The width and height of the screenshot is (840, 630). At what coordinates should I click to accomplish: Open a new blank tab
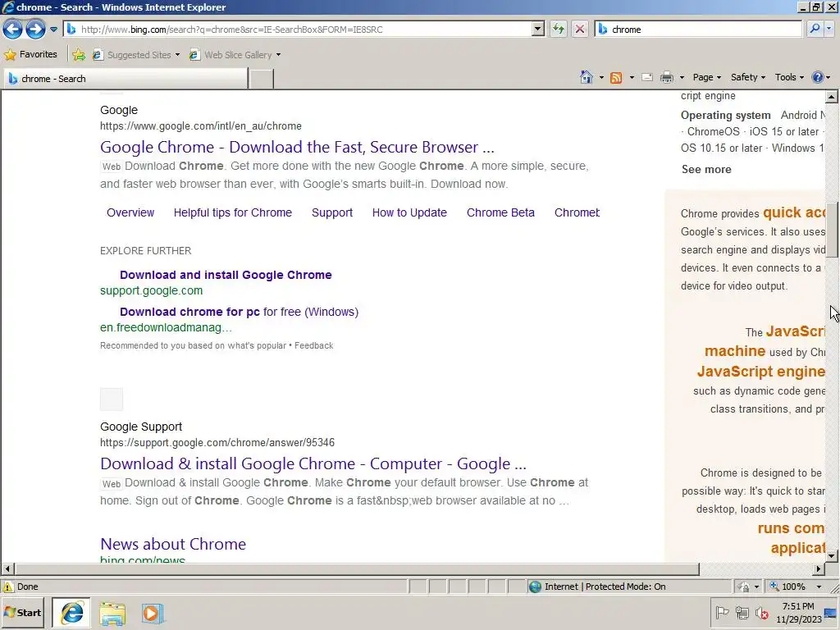262,79
